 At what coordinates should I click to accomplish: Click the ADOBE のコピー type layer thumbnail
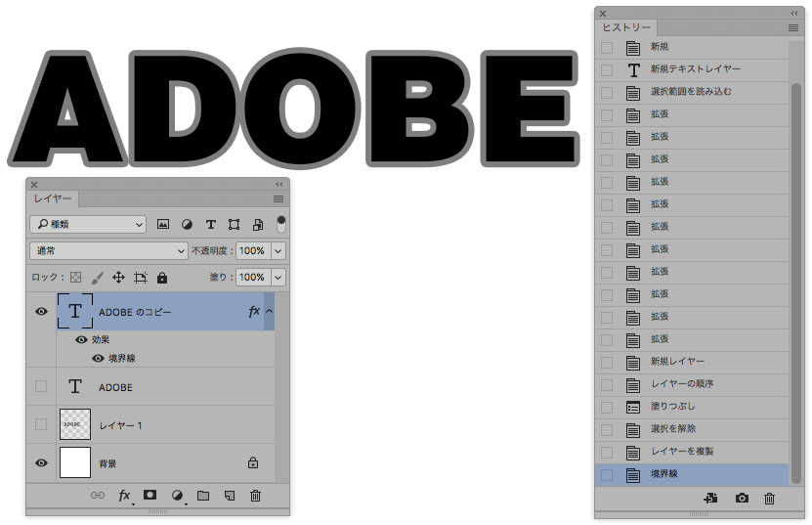pyautogui.click(x=75, y=311)
